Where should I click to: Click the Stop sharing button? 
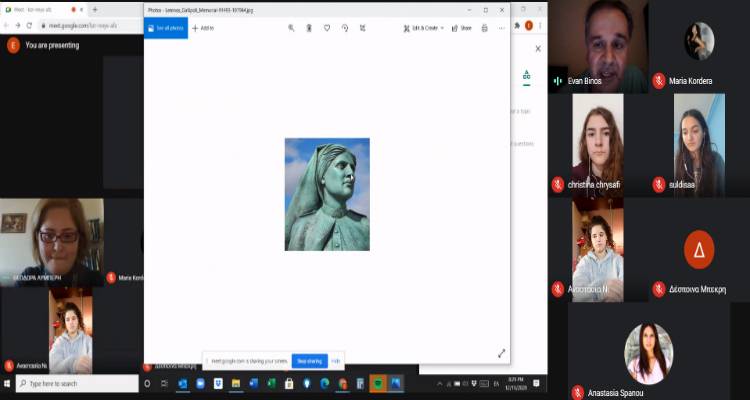pyautogui.click(x=309, y=360)
